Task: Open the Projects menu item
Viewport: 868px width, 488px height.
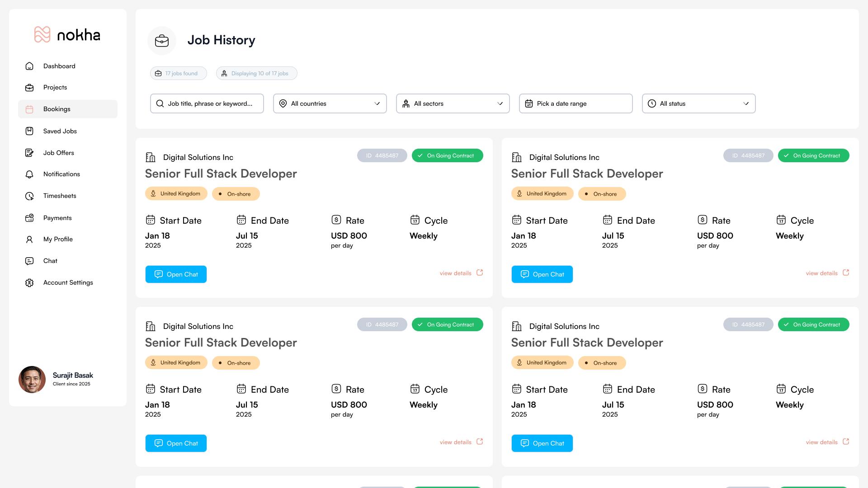Action: 55,88
